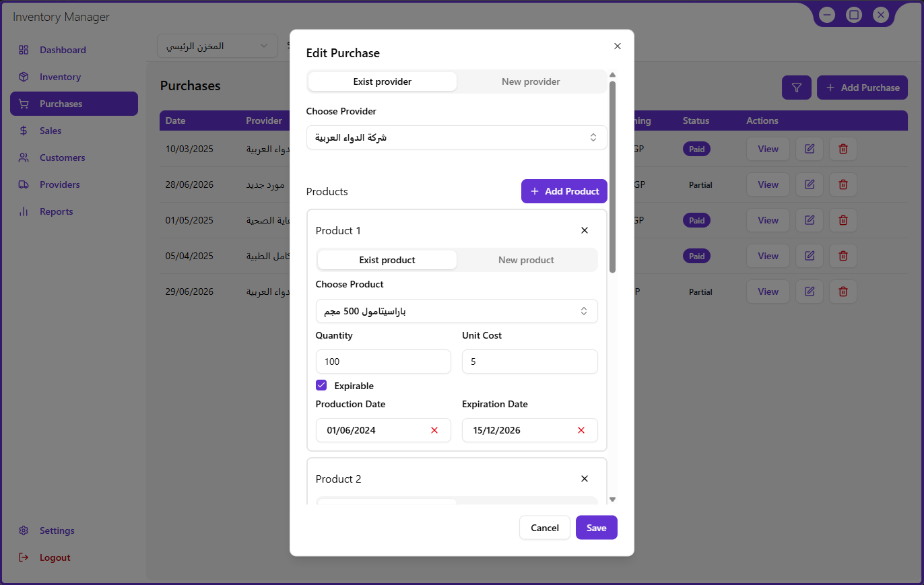The height and width of the screenshot is (585, 924).
Task: Click delete icon for the 28/06/2026 purchase
Action: [843, 184]
